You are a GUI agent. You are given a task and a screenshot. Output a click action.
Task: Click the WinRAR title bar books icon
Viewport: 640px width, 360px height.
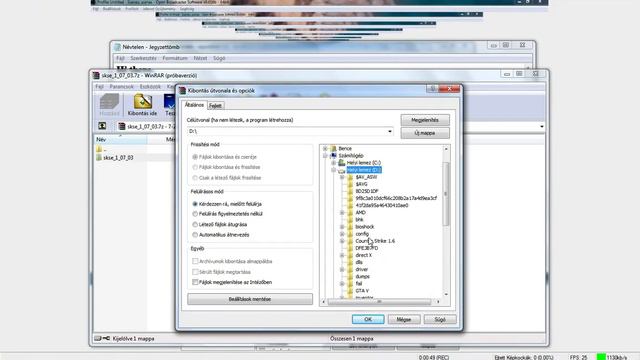[96, 76]
